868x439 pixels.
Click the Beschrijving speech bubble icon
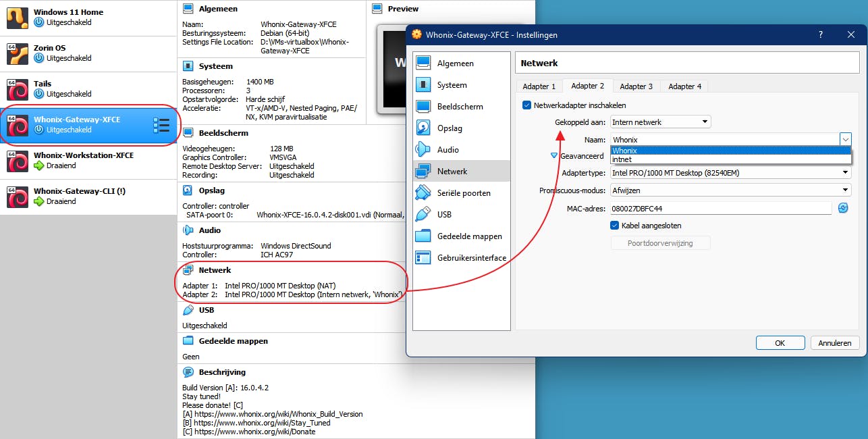coord(188,372)
